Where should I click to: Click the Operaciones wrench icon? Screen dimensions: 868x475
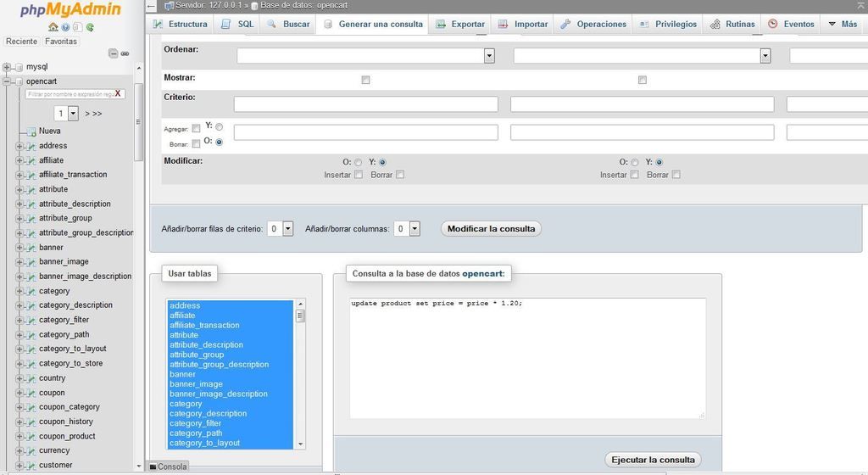(x=565, y=24)
